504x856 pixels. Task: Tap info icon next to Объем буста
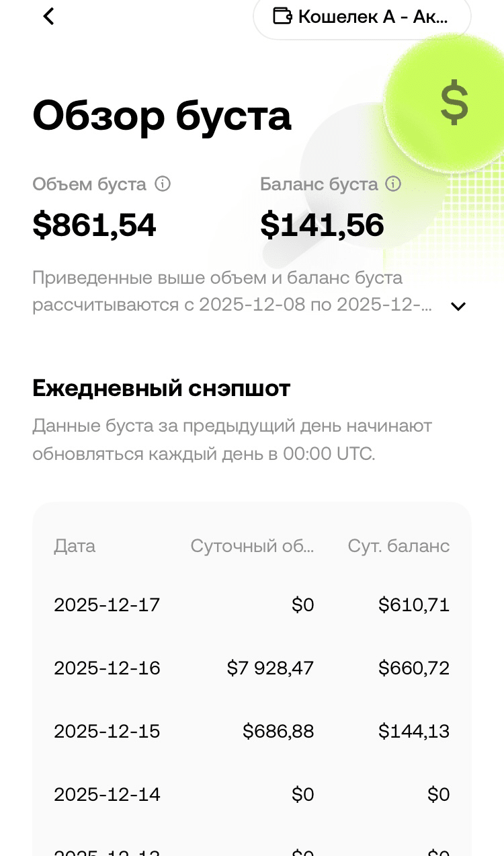point(163,184)
